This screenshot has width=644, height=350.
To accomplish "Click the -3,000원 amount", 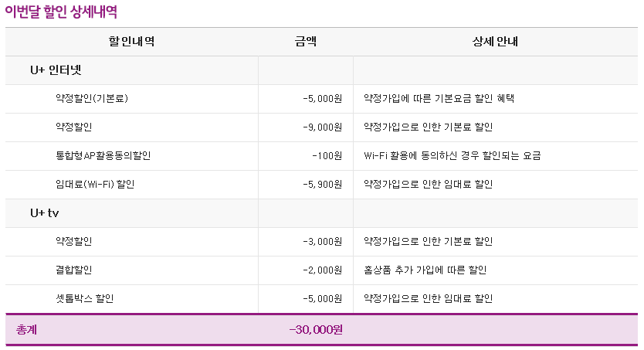I will [x=322, y=242].
